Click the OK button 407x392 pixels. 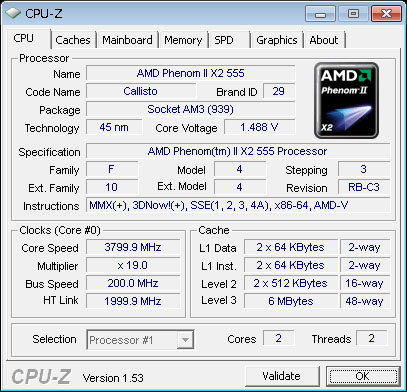tap(363, 376)
